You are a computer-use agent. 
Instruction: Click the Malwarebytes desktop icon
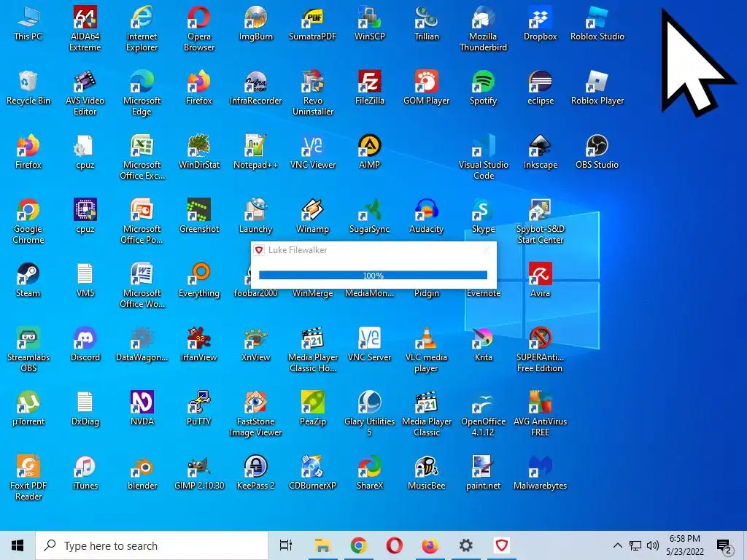541,474
